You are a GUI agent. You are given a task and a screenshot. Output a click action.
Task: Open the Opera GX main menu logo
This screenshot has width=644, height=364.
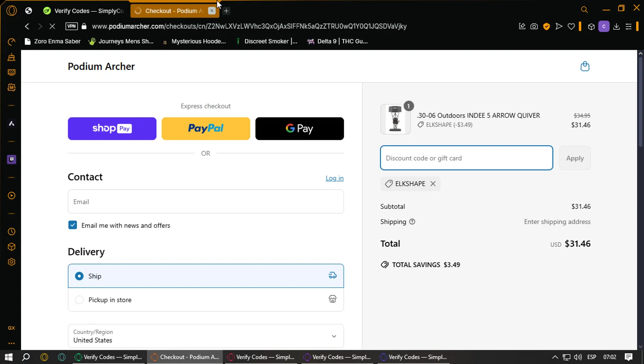coord(12,10)
